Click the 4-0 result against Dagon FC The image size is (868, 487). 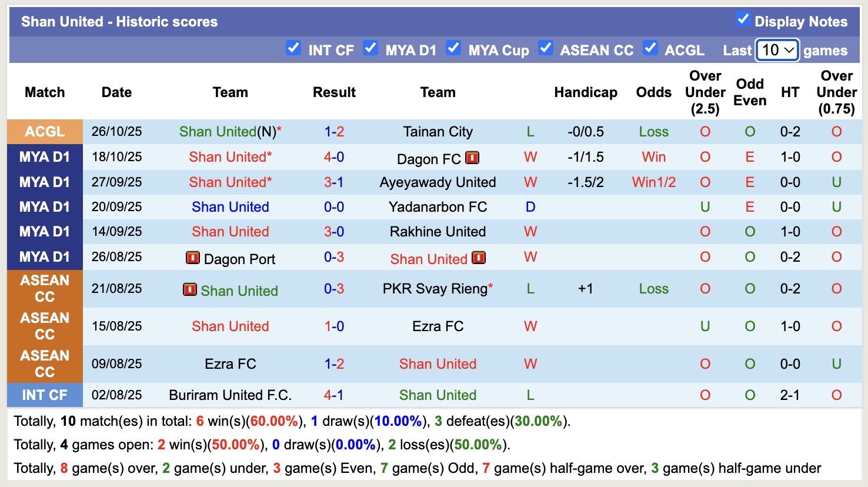333,157
